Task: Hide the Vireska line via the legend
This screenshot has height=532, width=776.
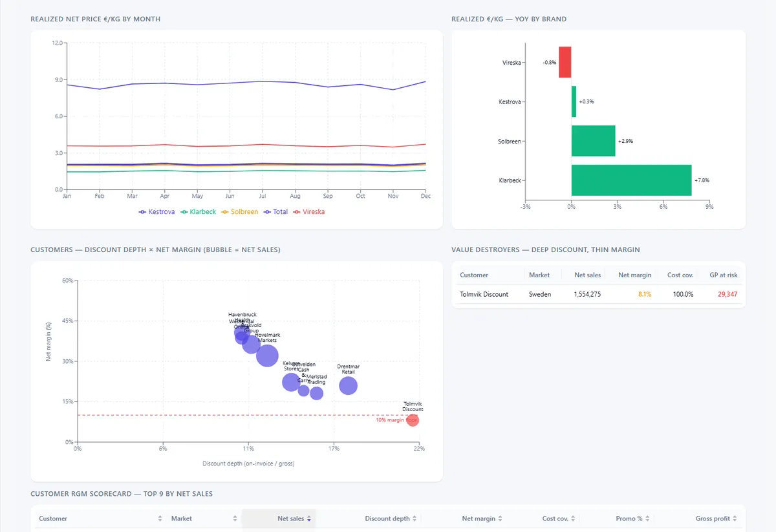Action: pyautogui.click(x=309, y=212)
